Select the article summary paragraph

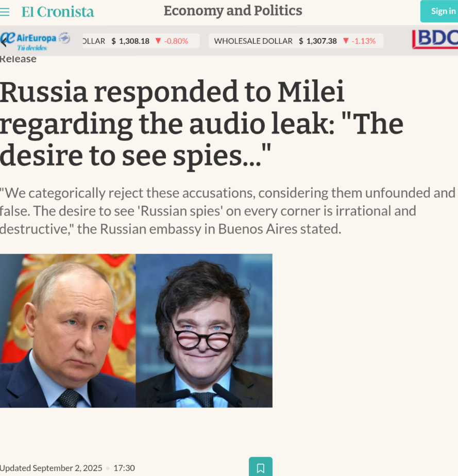(228, 211)
